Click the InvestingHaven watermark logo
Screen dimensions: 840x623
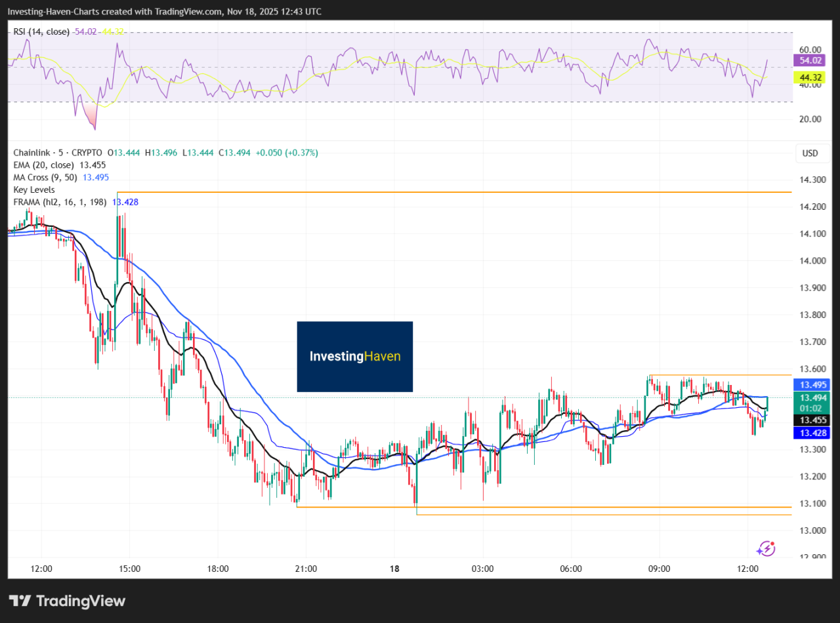tap(355, 357)
